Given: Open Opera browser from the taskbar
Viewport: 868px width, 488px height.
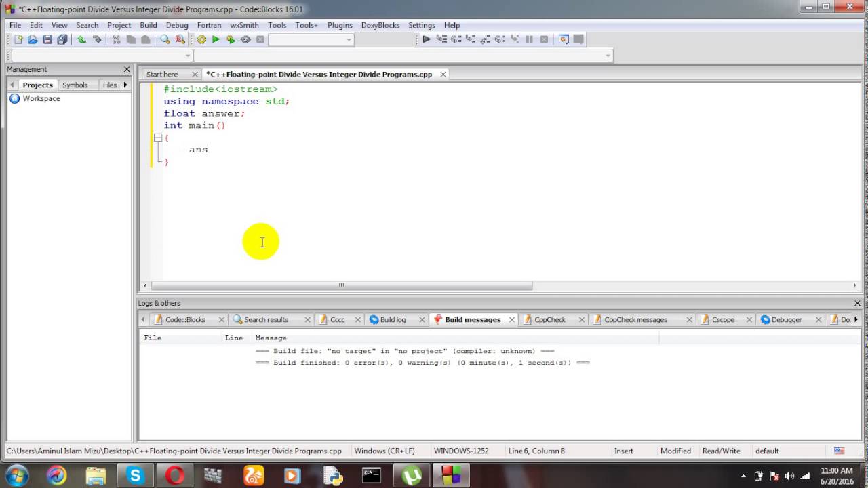Looking at the screenshot, I should [x=175, y=476].
